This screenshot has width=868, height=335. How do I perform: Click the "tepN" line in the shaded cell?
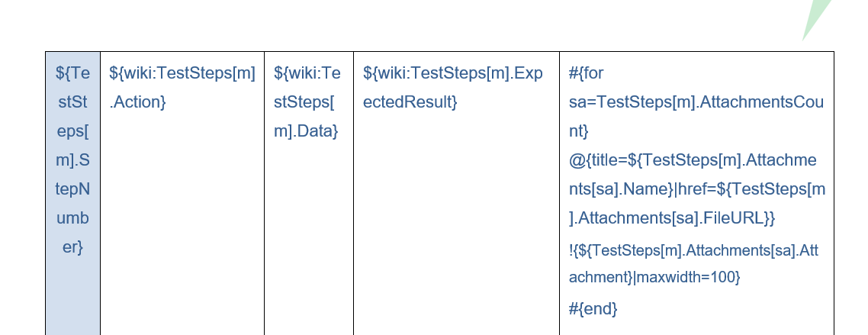click(x=72, y=189)
